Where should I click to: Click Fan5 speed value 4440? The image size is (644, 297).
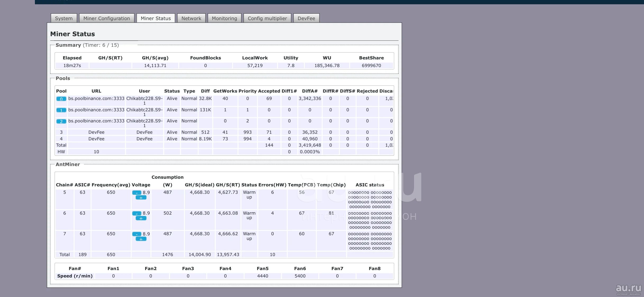pyautogui.click(x=263, y=276)
